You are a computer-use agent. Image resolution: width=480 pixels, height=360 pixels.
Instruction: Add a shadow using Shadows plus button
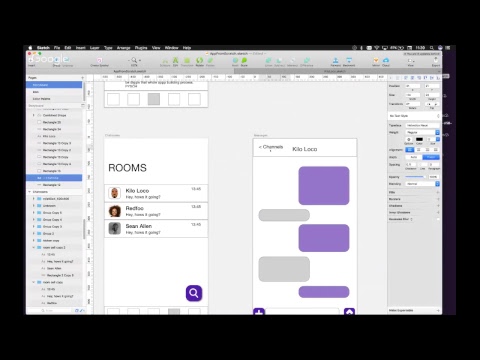coord(438,206)
